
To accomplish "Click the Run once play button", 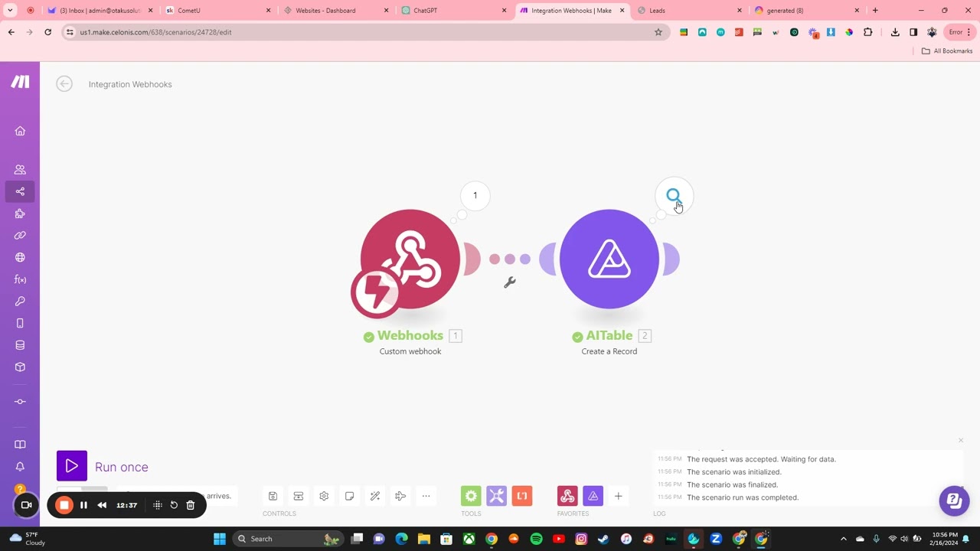I will pyautogui.click(x=72, y=466).
